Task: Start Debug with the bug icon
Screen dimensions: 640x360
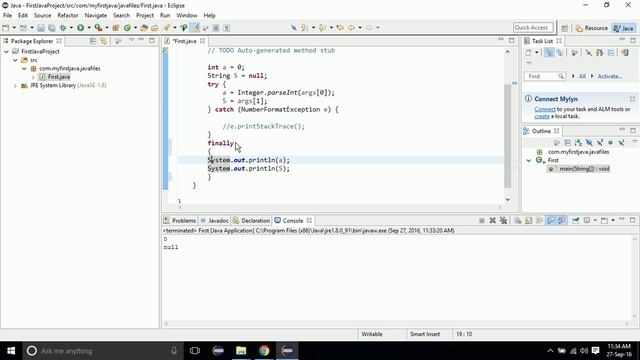Action: pos(63,28)
